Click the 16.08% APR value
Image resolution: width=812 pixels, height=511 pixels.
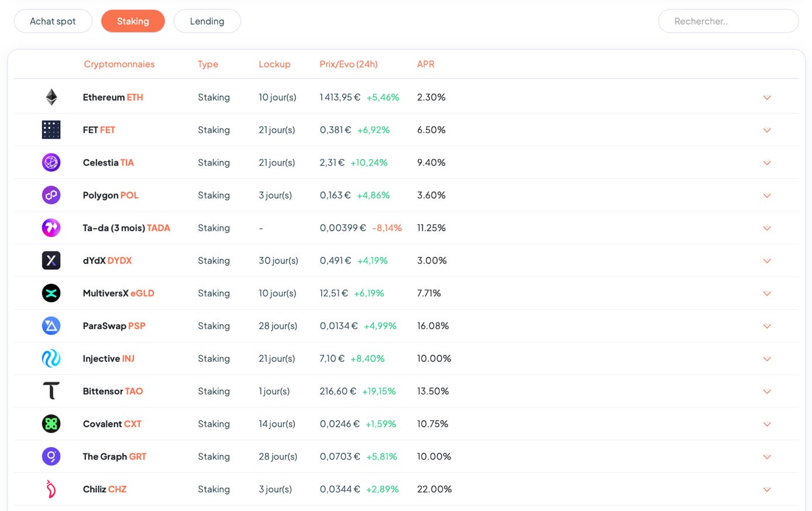tap(433, 326)
